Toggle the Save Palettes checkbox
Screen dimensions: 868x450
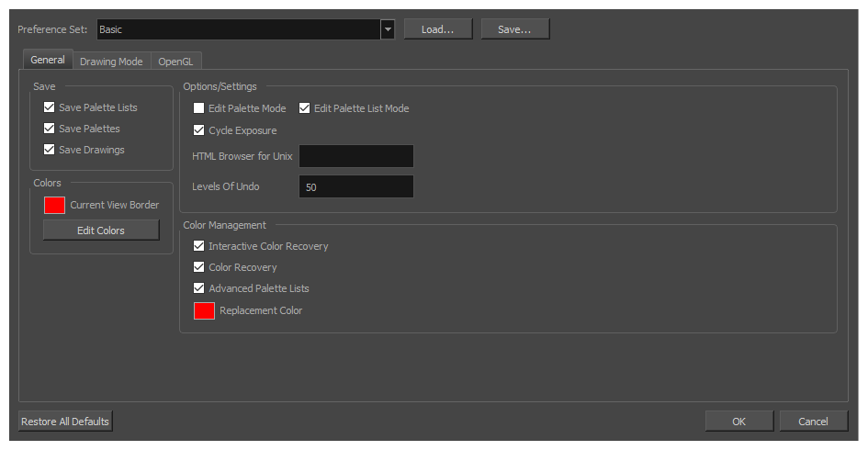click(x=50, y=129)
